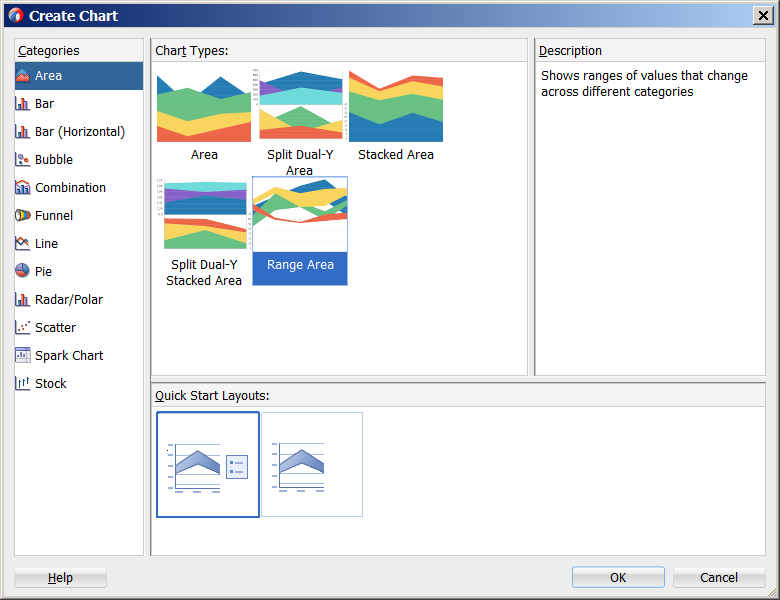Click the Cancel button
Image resolution: width=780 pixels, height=600 pixels.
[x=719, y=577]
